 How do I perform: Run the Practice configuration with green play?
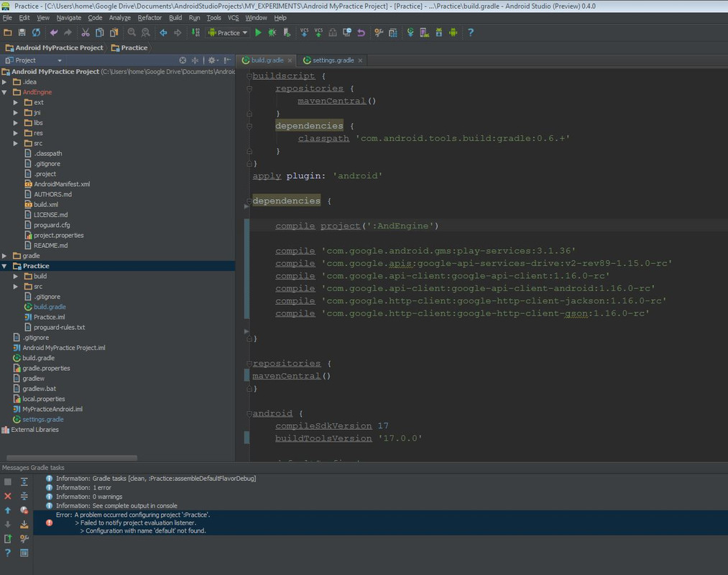pyautogui.click(x=259, y=32)
